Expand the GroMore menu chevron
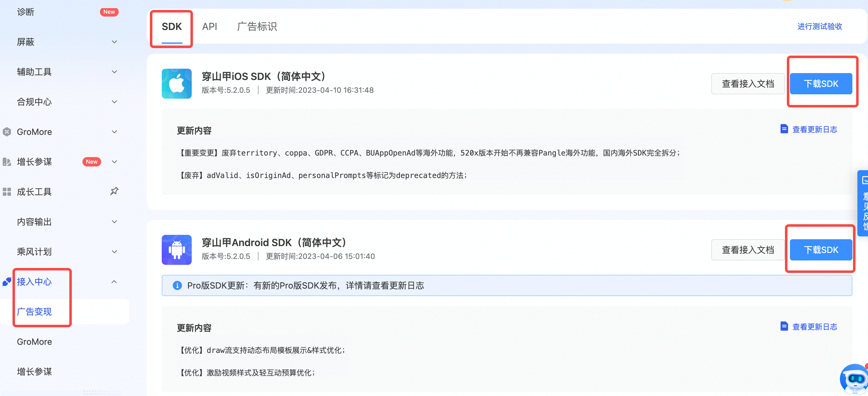Viewport: 868px width, 396px height. point(114,132)
